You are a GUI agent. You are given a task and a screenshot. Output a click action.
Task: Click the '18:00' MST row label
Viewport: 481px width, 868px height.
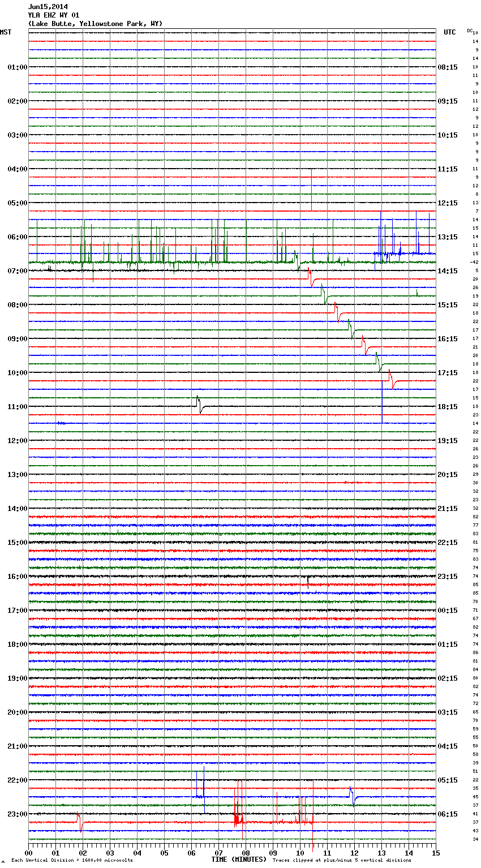[18, 644]
